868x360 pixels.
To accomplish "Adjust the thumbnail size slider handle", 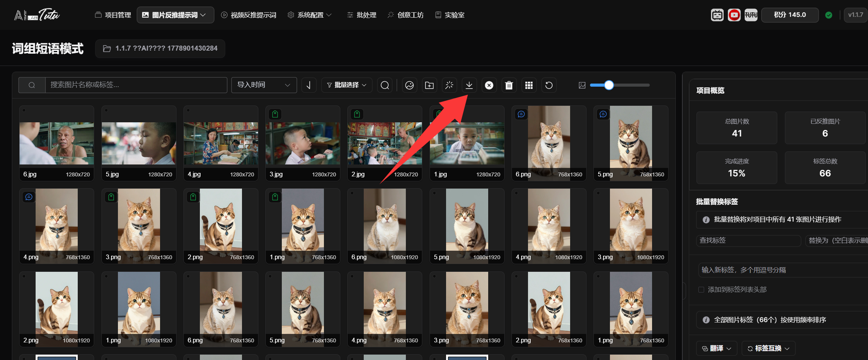I will (x=609, y=85).
